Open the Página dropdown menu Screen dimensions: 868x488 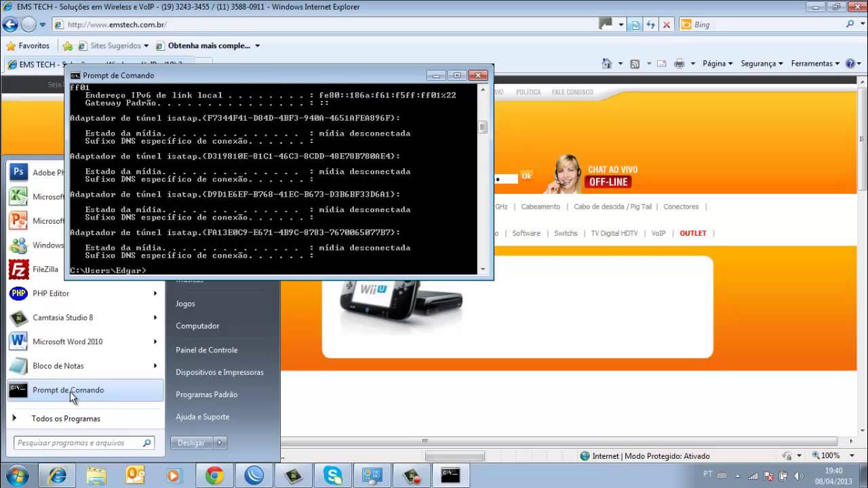pyautogui.click(x=717, y=64)
